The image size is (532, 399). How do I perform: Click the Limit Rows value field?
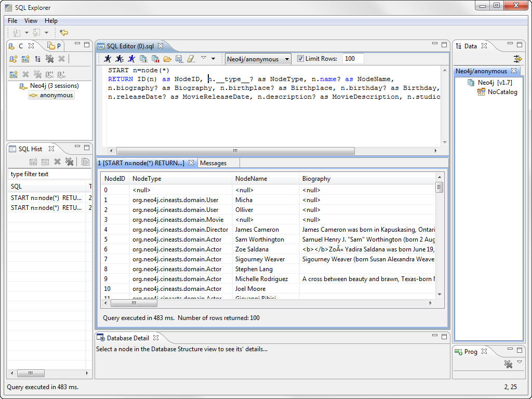click(353, 59)
